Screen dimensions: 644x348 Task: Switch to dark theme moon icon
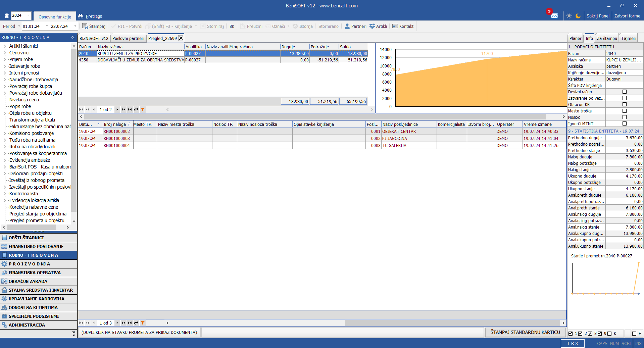(x=578, y=16)
